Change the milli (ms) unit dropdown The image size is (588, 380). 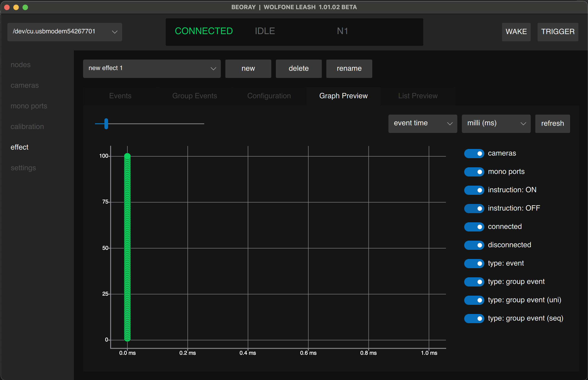pyautogui.click(x=496, y=123)
